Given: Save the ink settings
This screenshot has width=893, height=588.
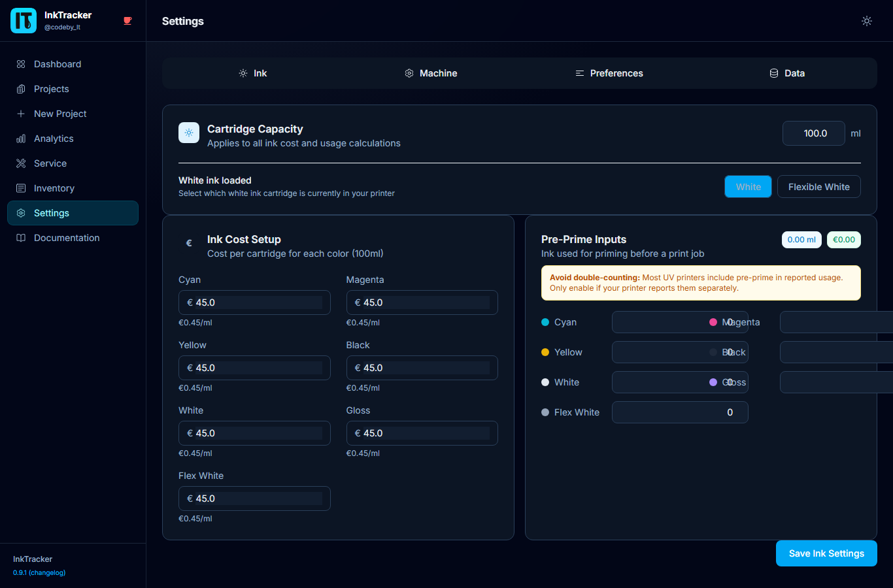Looking at the screenshot, I should [826, 553].
